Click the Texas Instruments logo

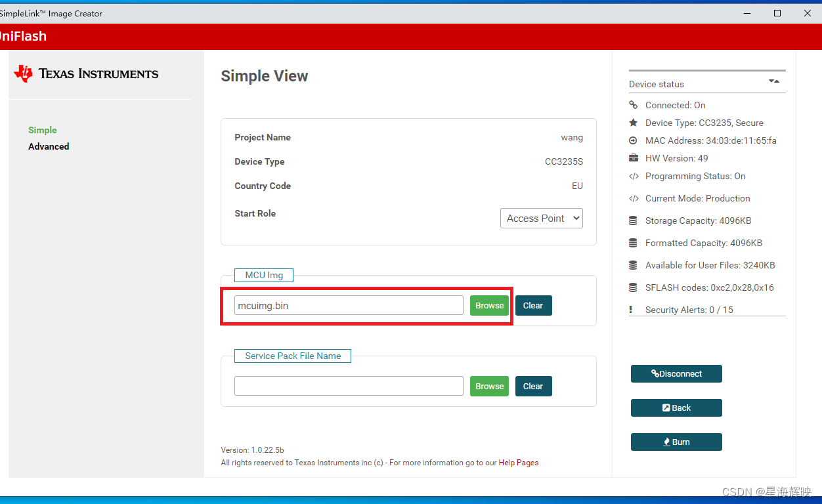(x=86, y=73)
